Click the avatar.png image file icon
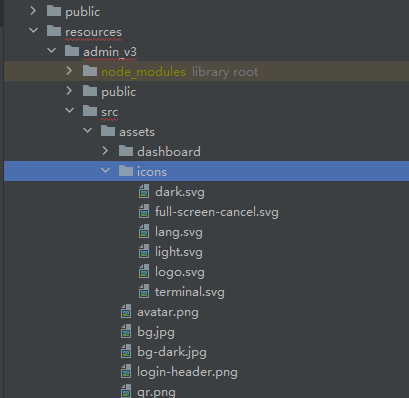This screenshot has width=409, height=398. [x=126, y=312]
